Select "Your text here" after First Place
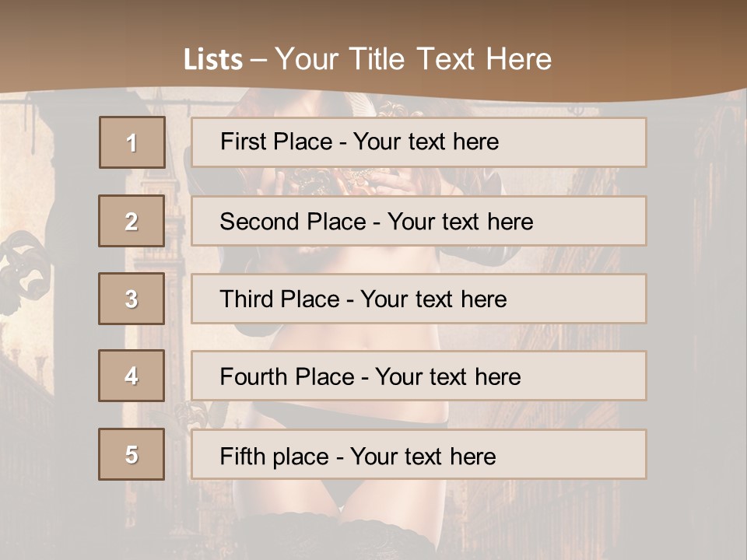747x560 pixels. pos(426,142)
